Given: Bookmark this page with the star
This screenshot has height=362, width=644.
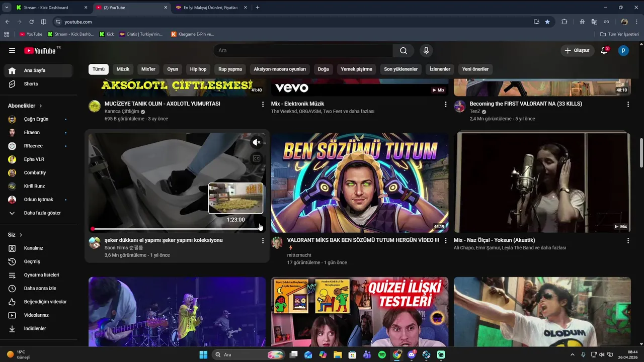Looking at the screenshot, I should click(547, 22).
